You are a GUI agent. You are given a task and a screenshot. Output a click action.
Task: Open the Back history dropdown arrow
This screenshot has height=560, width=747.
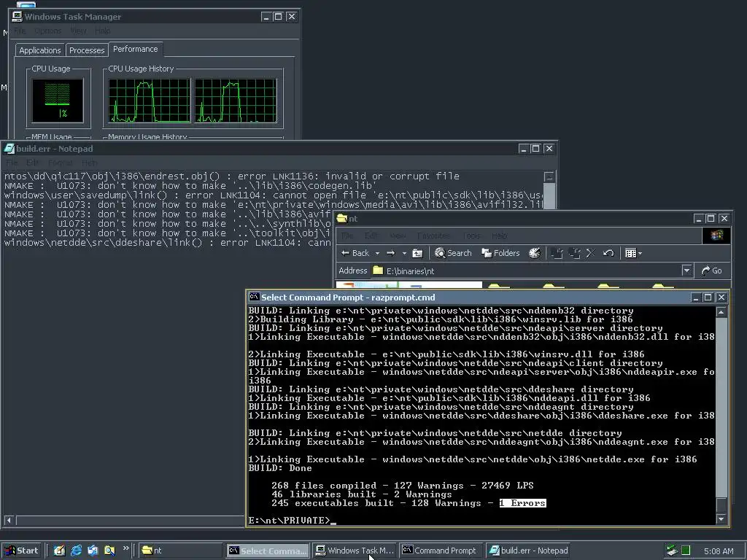click(x=377, y=253)
